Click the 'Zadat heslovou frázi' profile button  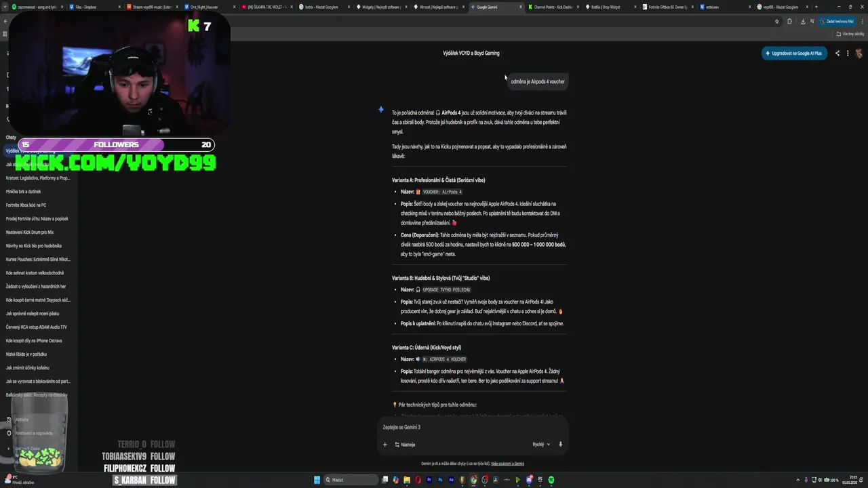point(836,21)
